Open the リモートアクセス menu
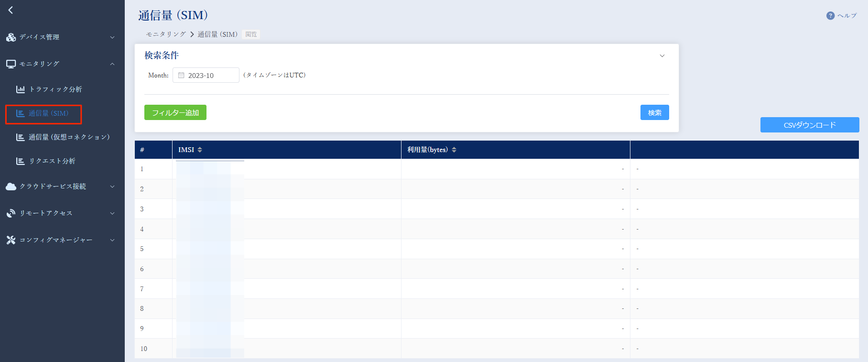 tap(62, 213)
